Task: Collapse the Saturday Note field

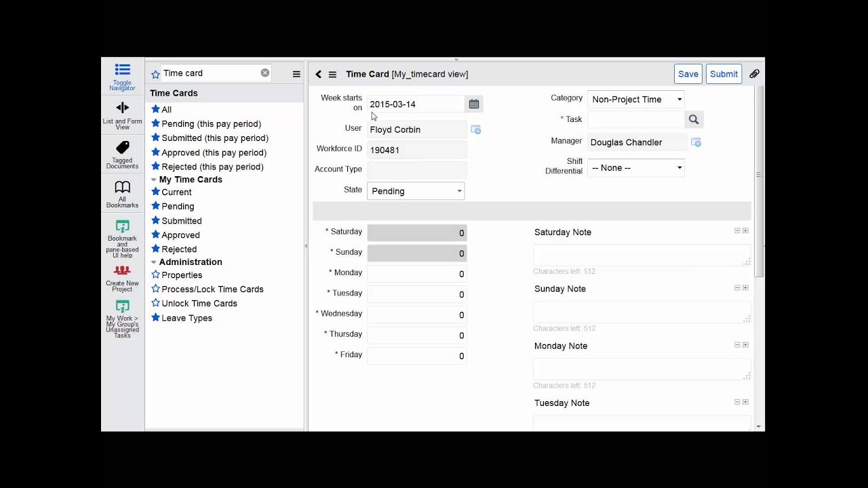Action: pos(737,230)
